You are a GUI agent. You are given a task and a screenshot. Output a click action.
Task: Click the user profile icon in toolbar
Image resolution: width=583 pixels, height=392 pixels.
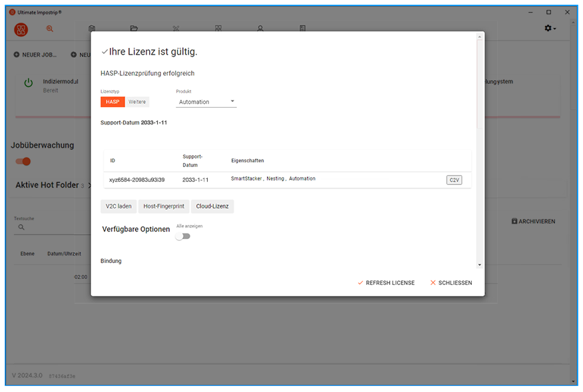point(260,29)
